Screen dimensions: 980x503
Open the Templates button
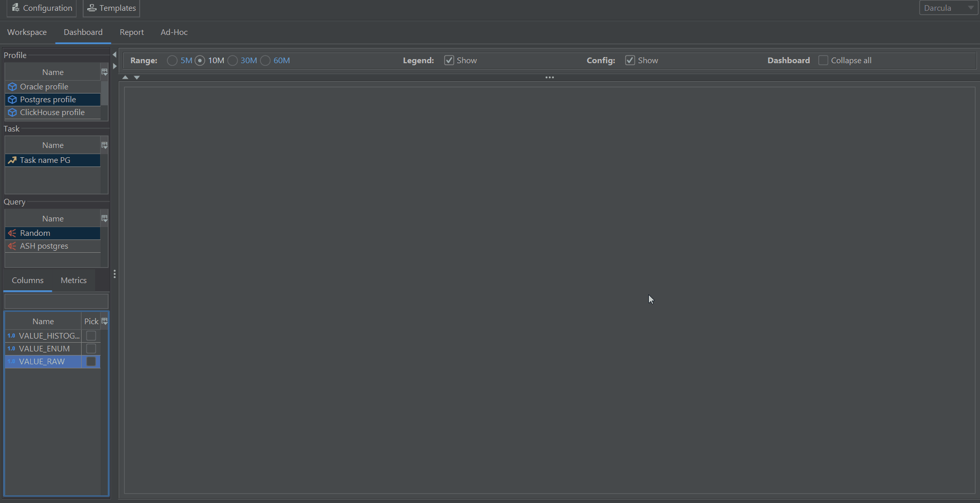point(111,8)
